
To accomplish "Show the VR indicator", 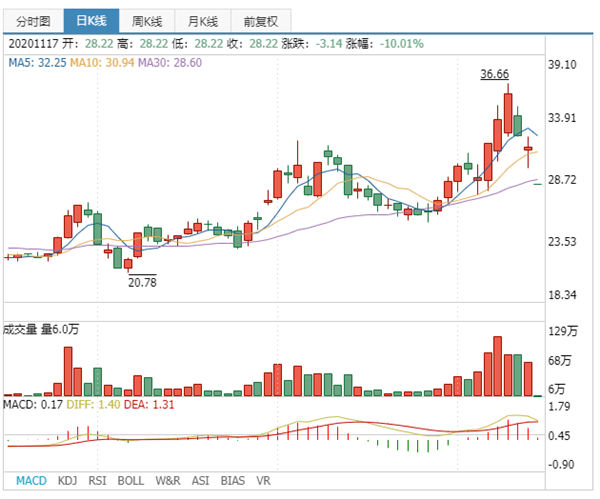I will tap(264, 480).
